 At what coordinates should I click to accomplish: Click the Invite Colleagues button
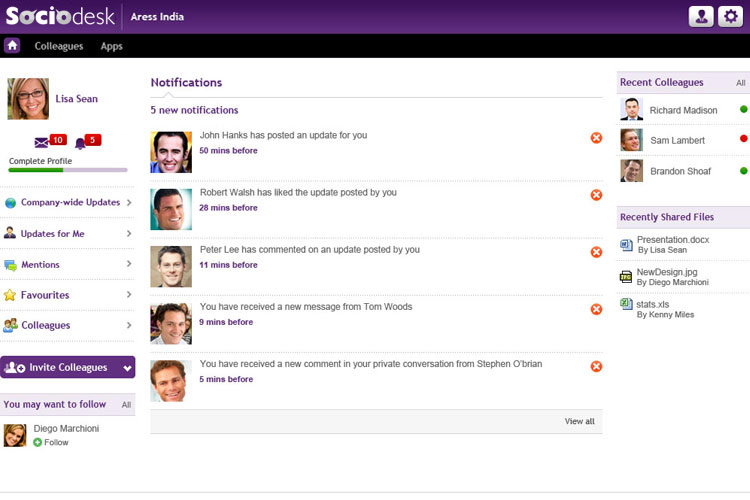tap(67, 367)
